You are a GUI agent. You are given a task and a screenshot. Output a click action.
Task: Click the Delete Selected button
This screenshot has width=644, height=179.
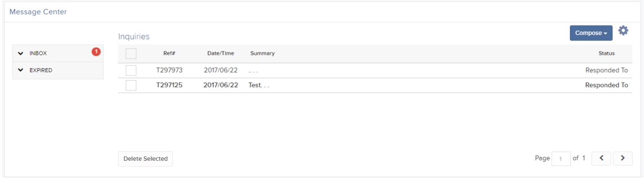pos(145,159)
